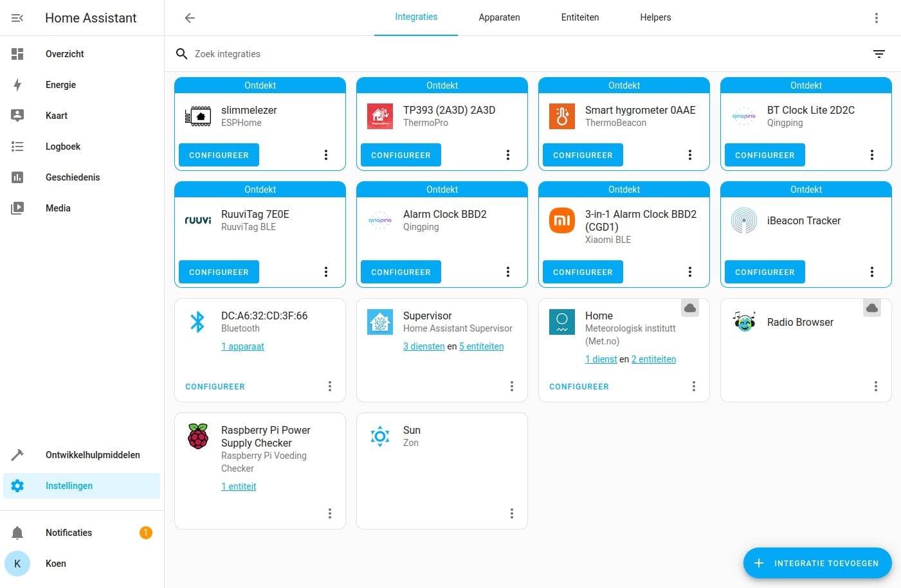
Task: Open the RuuviTag 7E0E options menu
Action: click(326, 272)
